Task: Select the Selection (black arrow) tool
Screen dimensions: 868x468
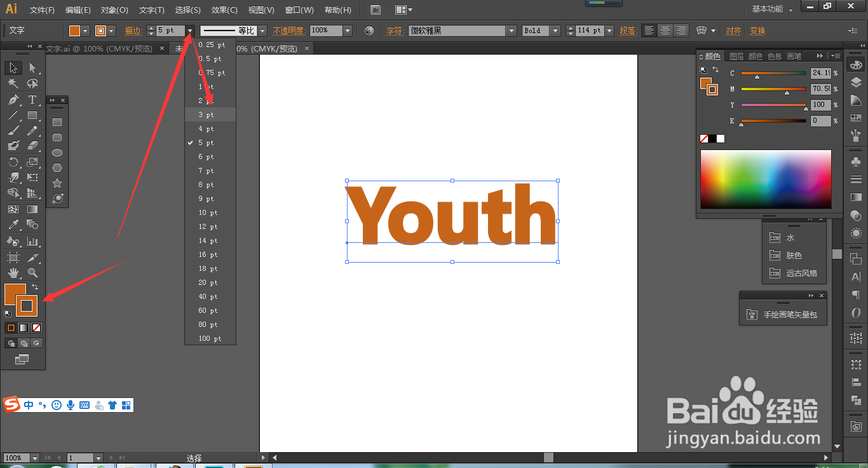Action: pos(13,68)
